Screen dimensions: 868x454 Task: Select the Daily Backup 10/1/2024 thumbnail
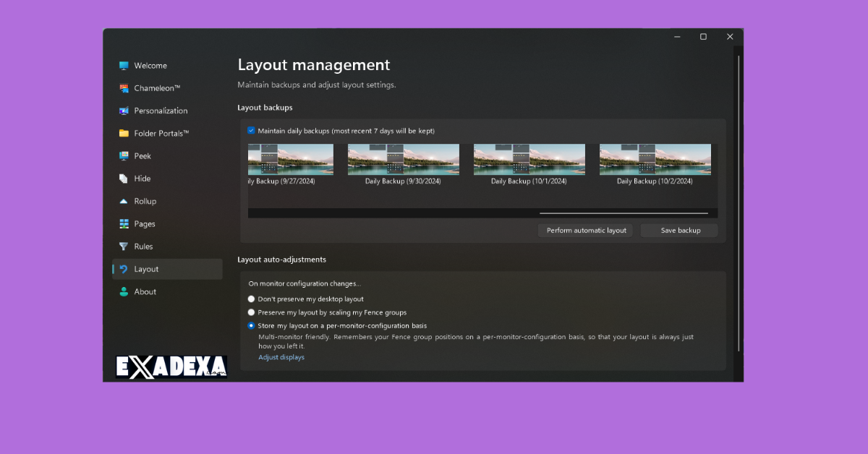[529, 160]
